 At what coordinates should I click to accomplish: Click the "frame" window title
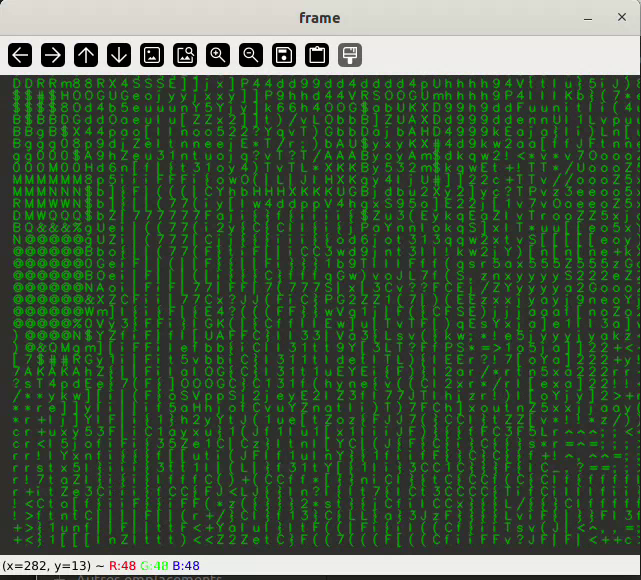319,18
